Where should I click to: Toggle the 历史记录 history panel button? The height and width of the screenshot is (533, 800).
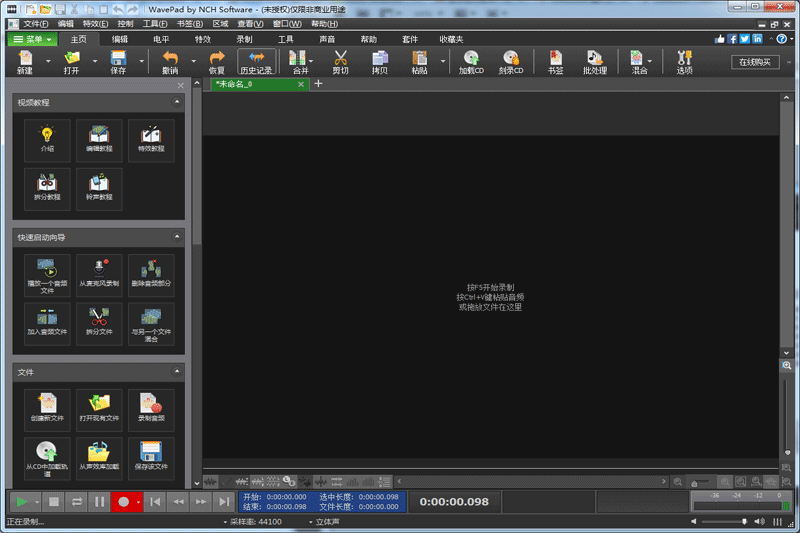coord(257,62)
